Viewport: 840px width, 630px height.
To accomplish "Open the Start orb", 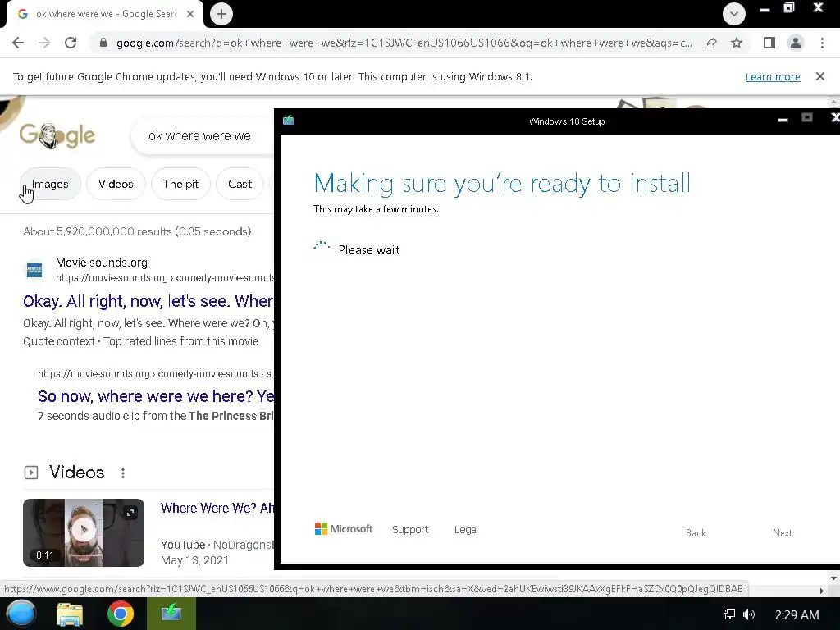I will pos(21,614).
